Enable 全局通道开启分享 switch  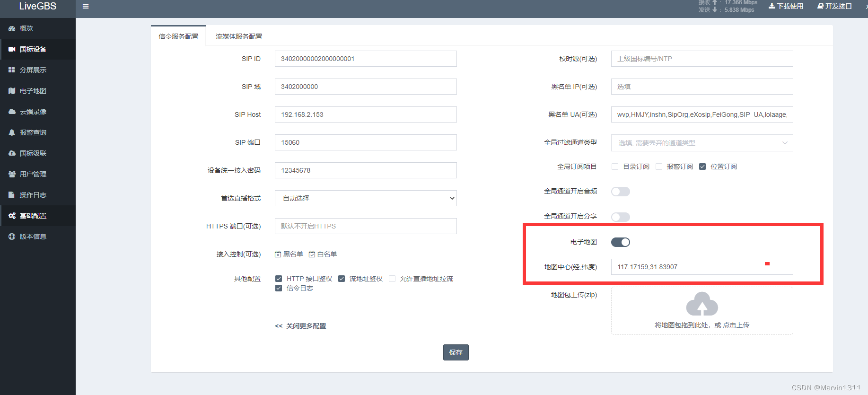(621, 217)
